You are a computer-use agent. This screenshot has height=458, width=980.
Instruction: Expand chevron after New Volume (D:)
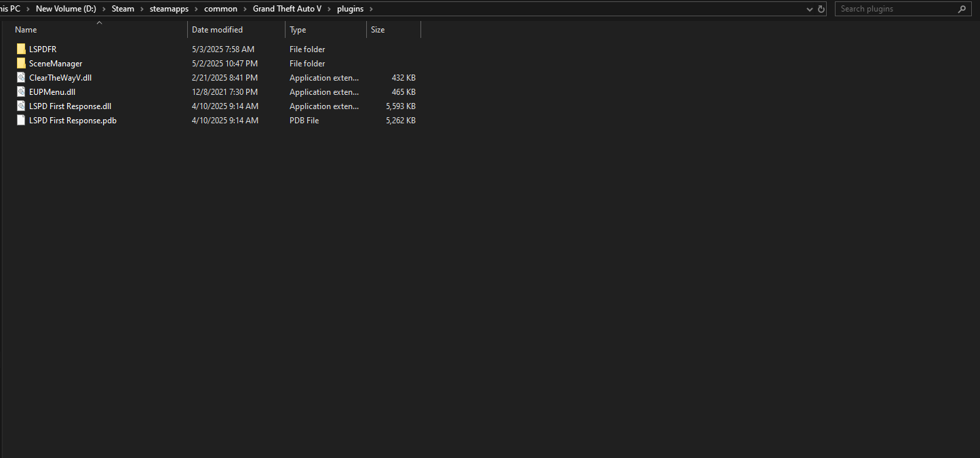[x=102, y=9]
